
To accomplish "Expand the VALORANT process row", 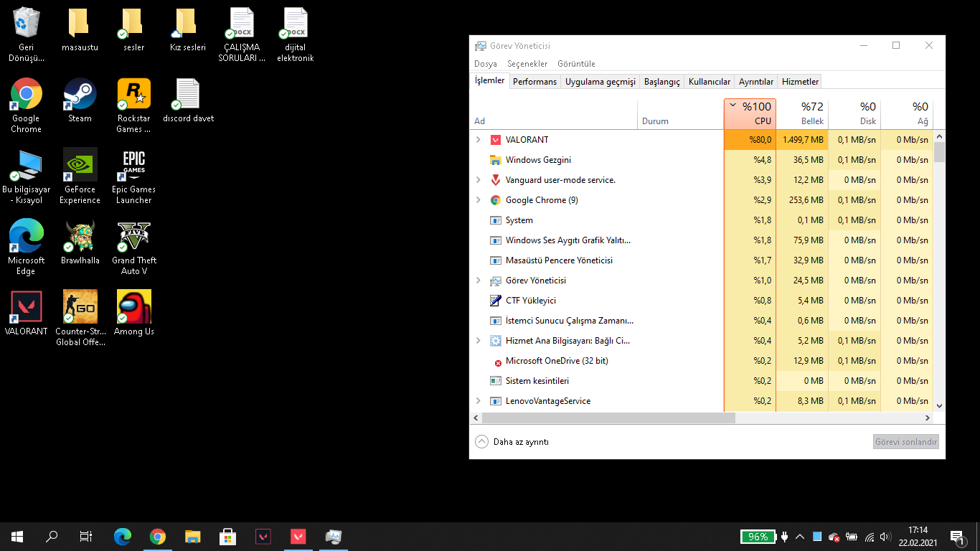I will 479,140.
